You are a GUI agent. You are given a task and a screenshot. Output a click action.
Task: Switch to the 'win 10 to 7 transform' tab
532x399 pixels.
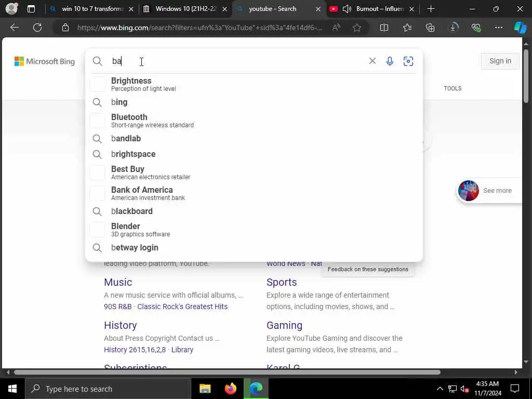[92, 9]
